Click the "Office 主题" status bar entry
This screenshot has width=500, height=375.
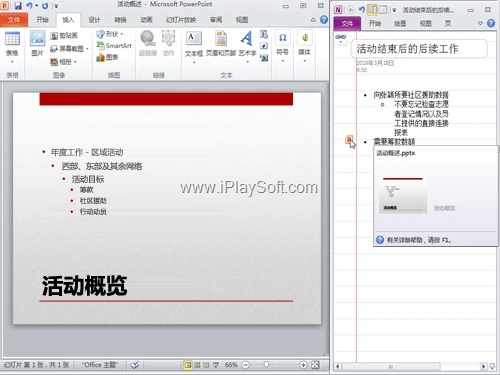100,365
